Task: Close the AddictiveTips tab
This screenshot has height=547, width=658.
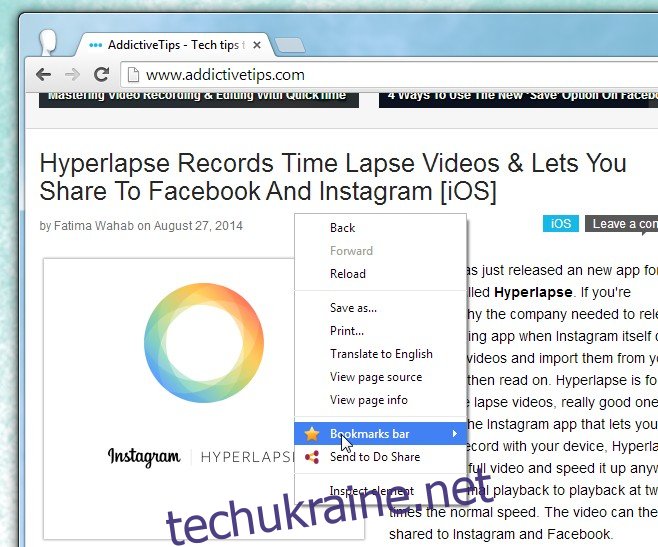Action: tap(257, 45)
